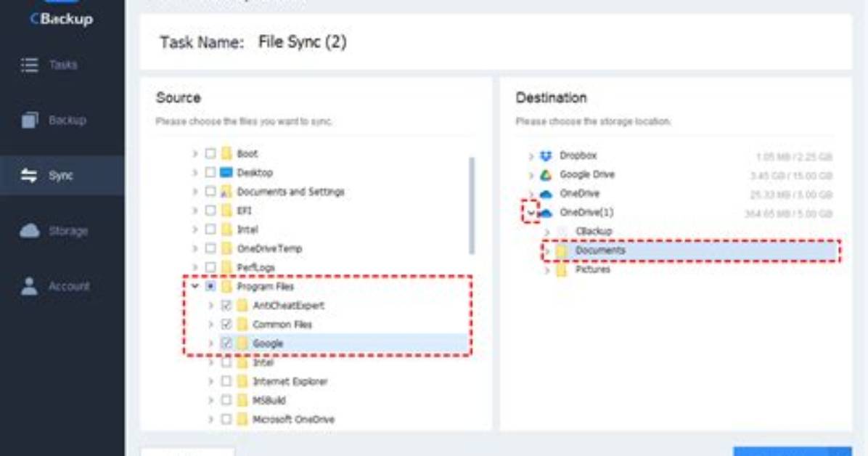This screenshot has width=868, height=456.
Task: Expand the Common Files folder
Action: [211, 324]
